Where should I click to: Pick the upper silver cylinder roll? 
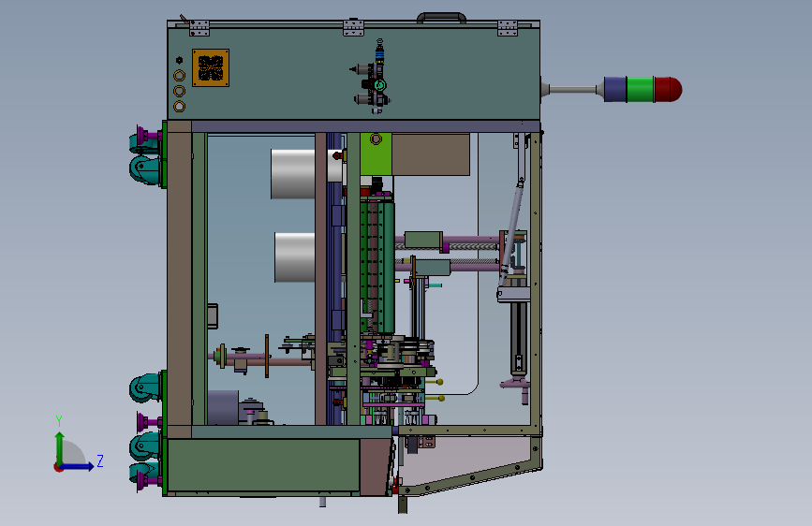point(292,174)
